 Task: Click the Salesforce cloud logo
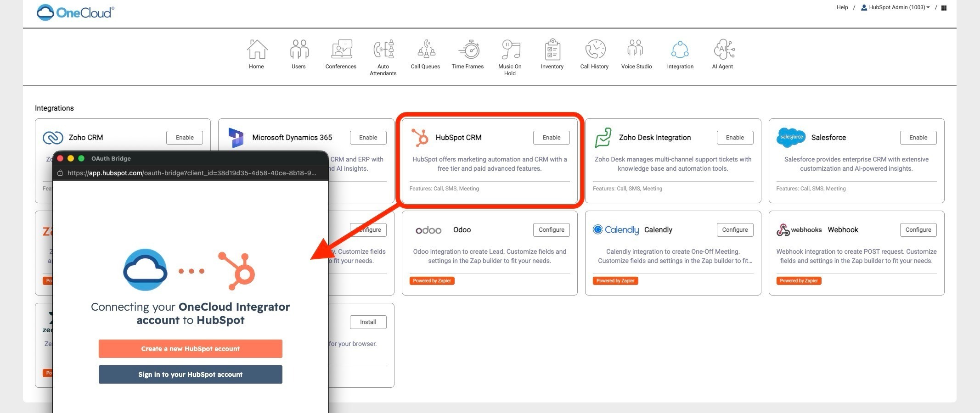click(791, 138)
